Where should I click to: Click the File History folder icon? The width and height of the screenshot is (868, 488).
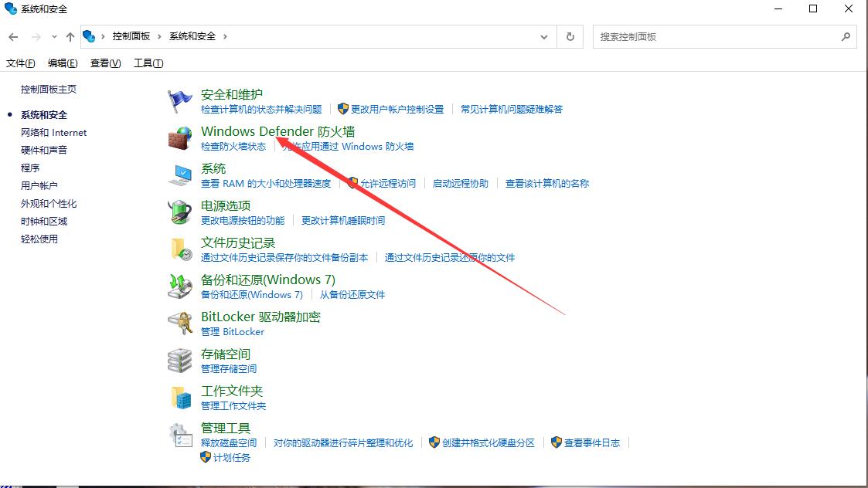[x=180, y=249]
